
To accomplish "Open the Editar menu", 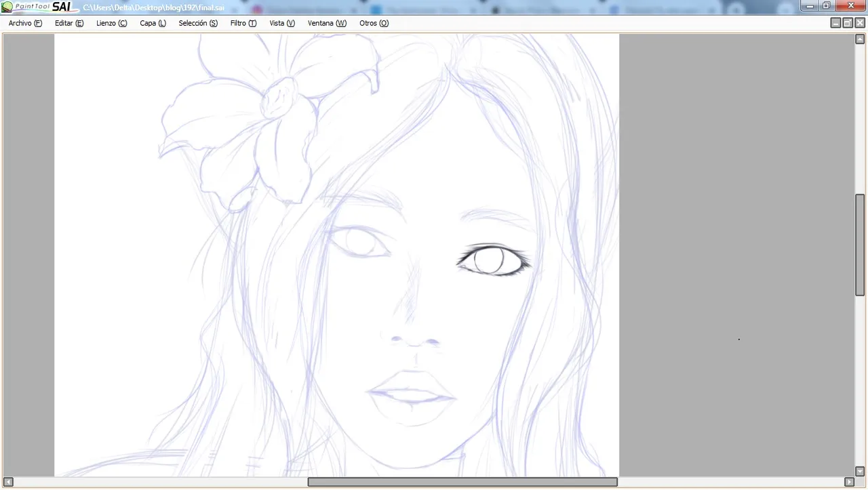I will tap(69, 23).
